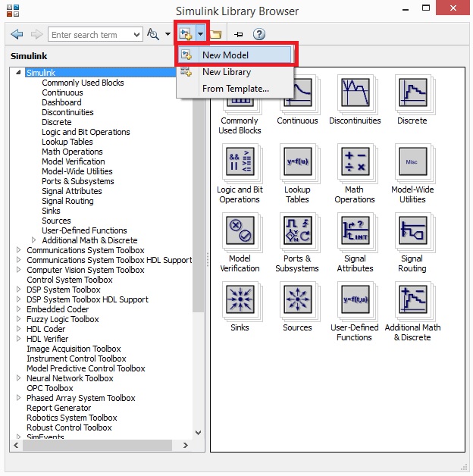Open the search options dropdown arrow
Image resolution: width=473 pixels, height=476 pixels.
(x=168, y=34)
